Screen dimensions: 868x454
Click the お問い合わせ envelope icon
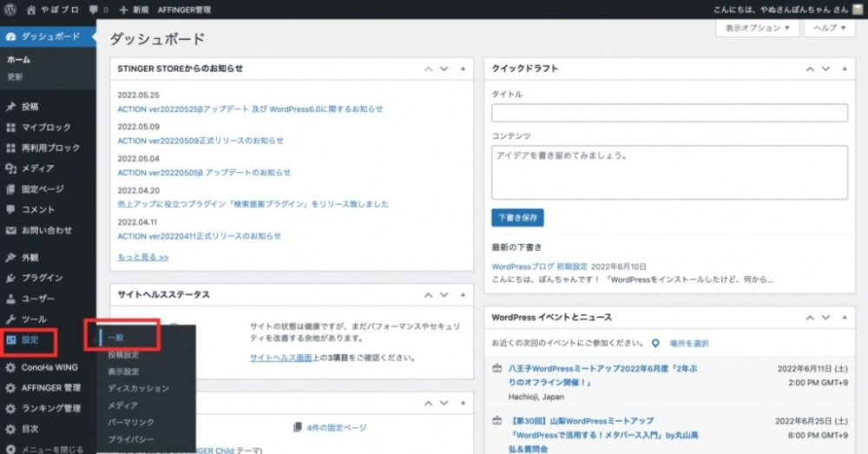click(10, 230)
